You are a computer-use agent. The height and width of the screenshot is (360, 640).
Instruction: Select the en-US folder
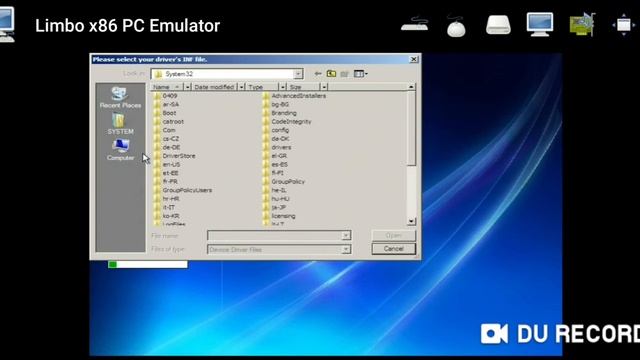pyautogui.click(x=167, y=164)
